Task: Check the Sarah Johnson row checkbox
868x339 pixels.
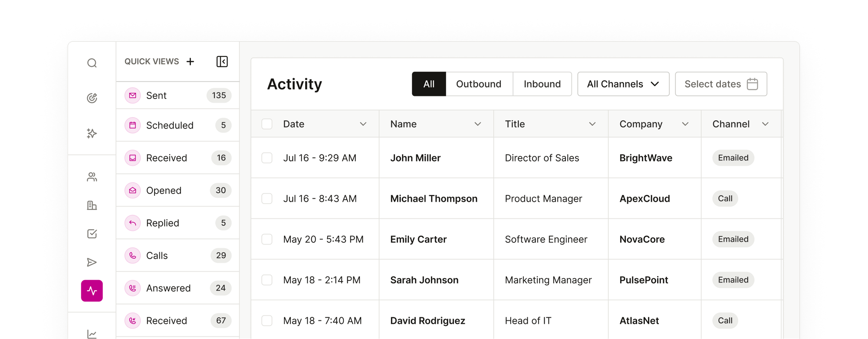Action: (x=267, y=280)
